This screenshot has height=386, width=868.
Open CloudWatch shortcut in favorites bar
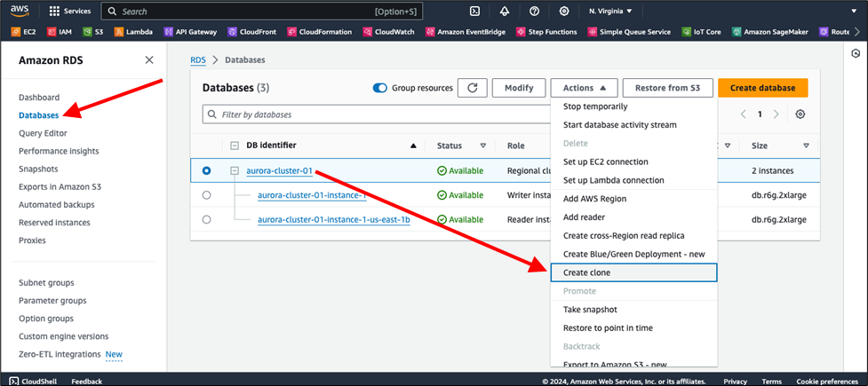[x=389, y=32]
